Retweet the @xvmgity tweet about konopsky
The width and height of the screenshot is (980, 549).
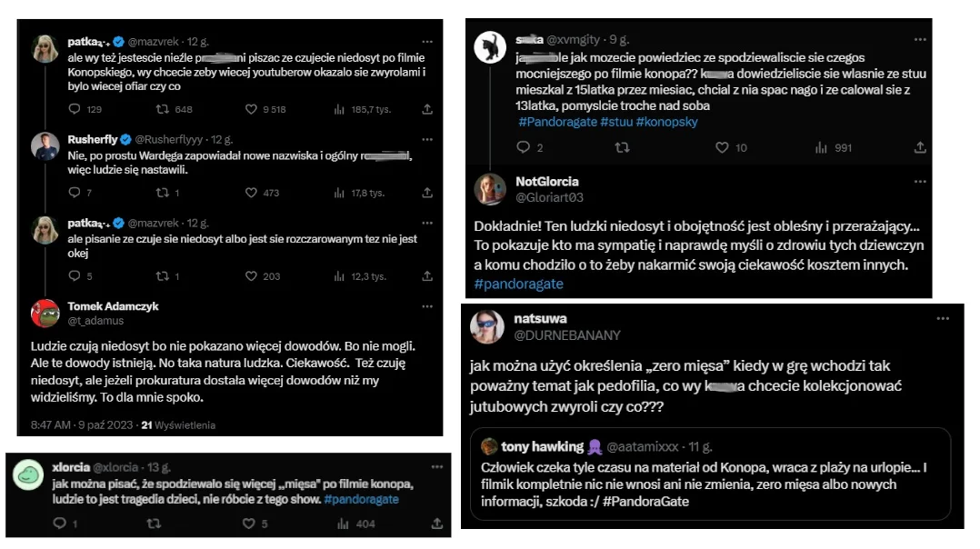point(622,147)
